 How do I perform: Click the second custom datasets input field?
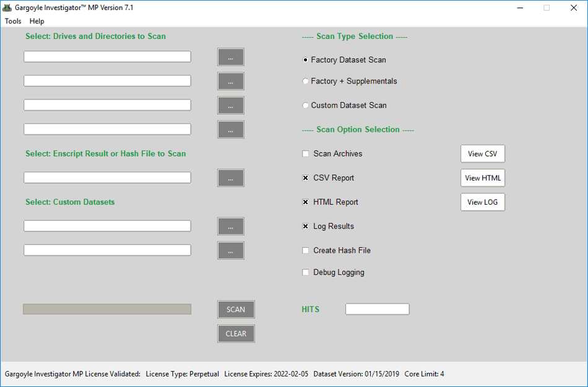point(107,250)
